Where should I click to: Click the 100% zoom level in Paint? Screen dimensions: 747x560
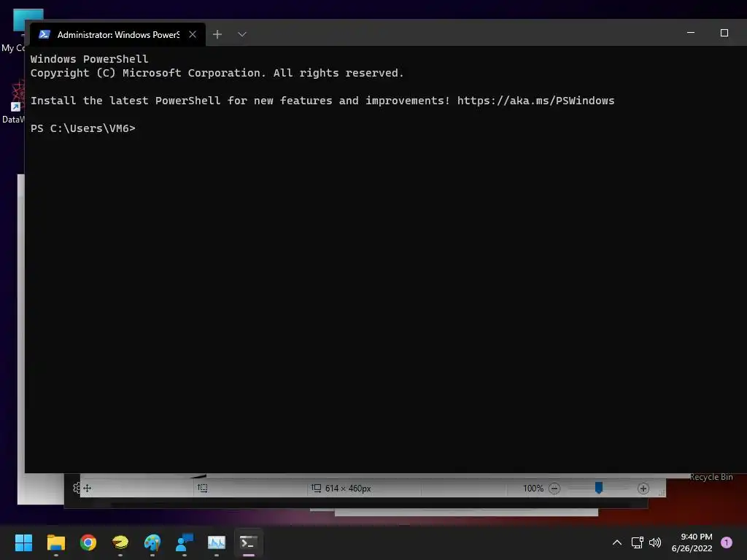pos(533,488)
